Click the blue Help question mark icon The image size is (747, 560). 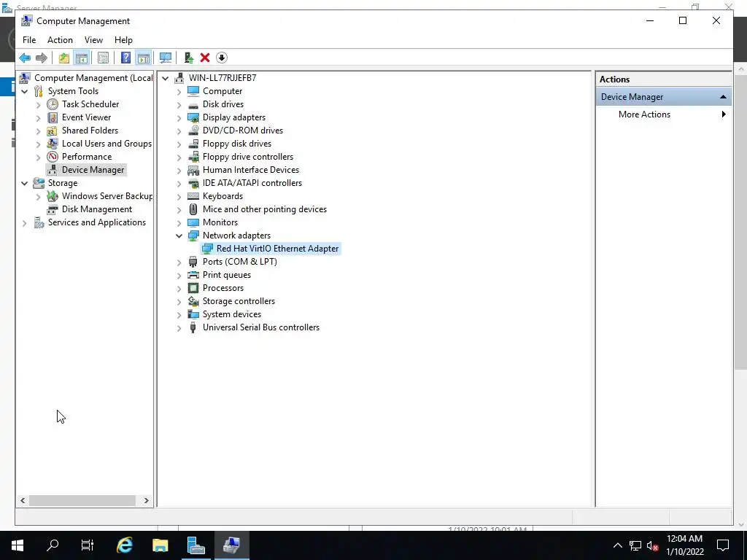125,58
